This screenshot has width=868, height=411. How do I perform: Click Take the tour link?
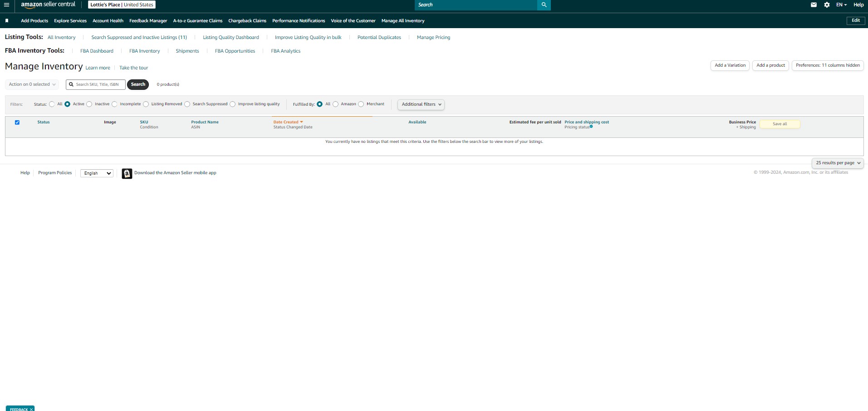pos(134,68)
